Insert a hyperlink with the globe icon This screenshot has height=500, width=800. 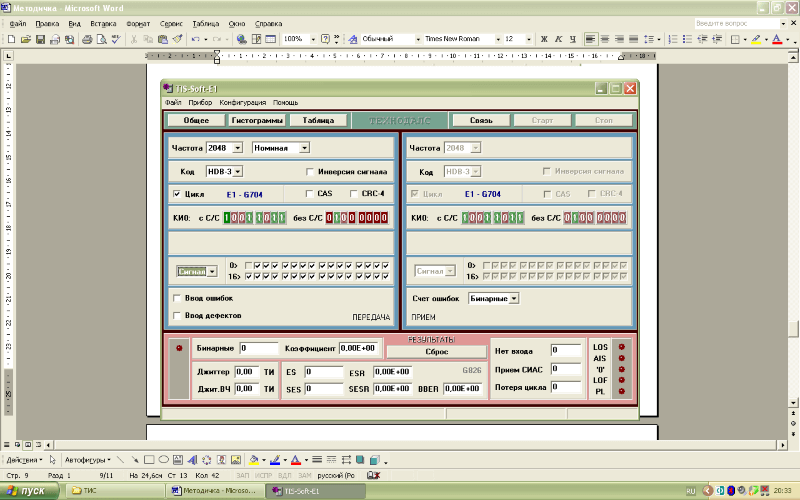(x=242, y=39)
